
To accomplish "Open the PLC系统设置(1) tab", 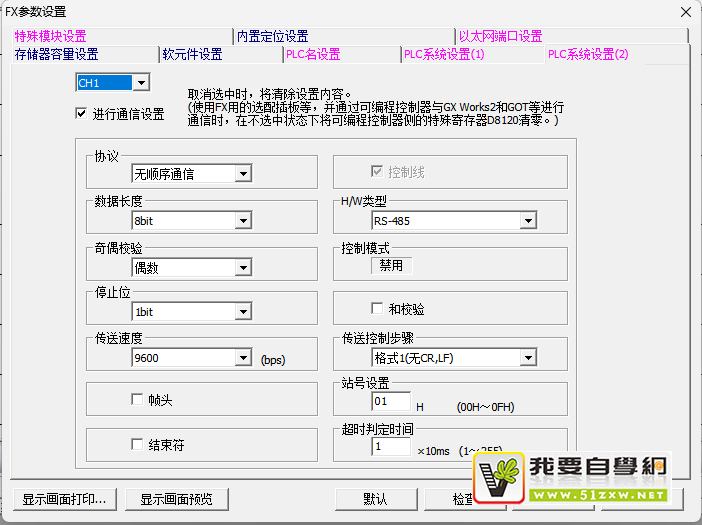I will point(444,54).
